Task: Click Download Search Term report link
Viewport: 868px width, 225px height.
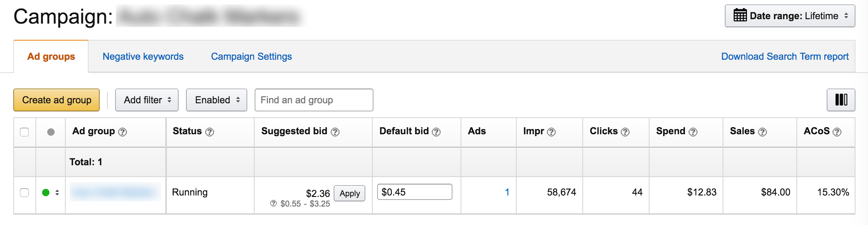Action: (785, 56)
